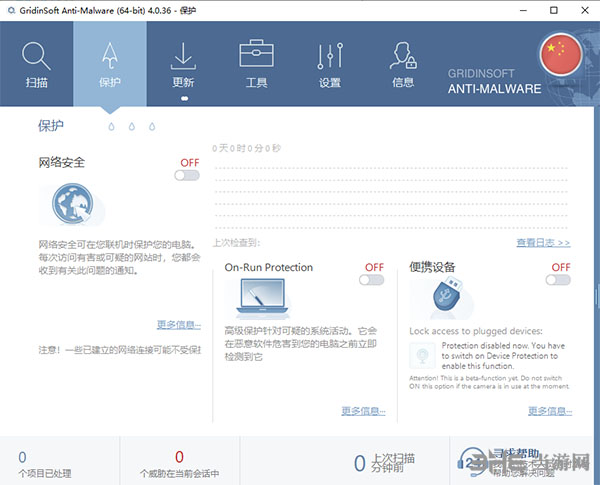Open 更多信息 link under 便携设备

click(550, 411)
